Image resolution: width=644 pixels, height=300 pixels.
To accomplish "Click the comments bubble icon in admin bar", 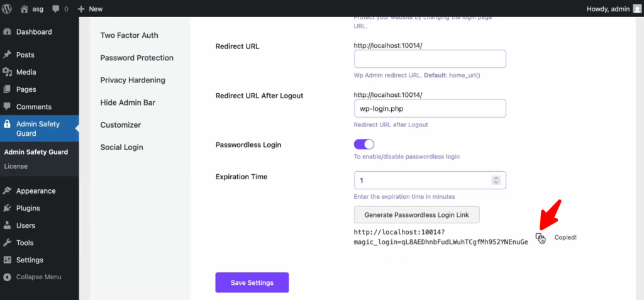I will point(56,9).
